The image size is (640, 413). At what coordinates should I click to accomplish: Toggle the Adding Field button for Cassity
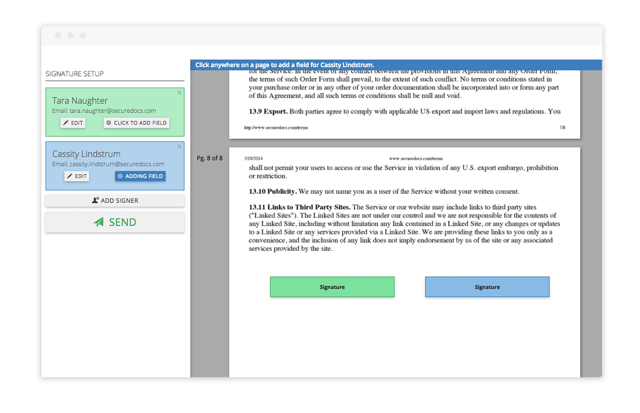140,176
